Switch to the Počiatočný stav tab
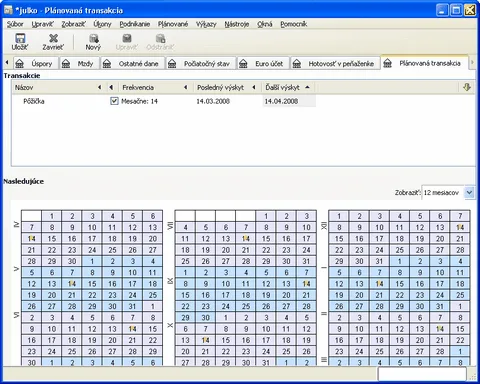480x384 pixels. [201, 63]
